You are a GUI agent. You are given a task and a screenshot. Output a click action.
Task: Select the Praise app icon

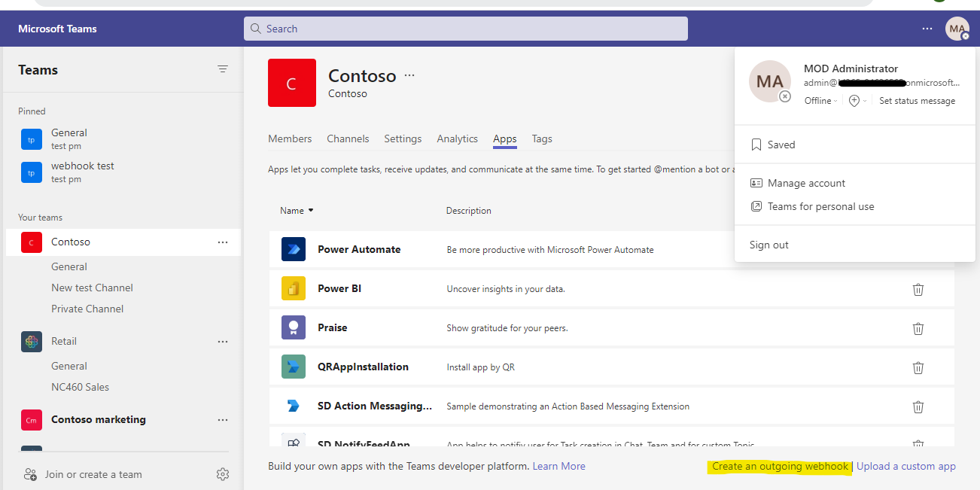[294, 327]
